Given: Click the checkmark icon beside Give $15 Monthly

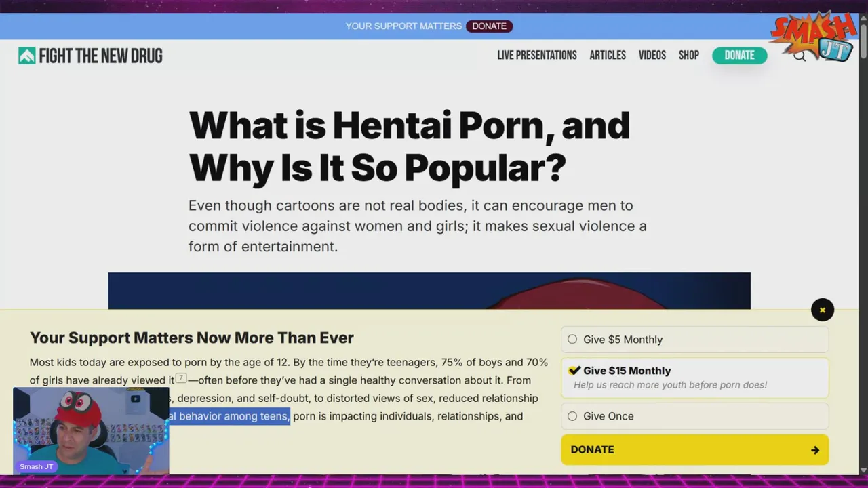Looking at the screenshot, I should [574, 370].
